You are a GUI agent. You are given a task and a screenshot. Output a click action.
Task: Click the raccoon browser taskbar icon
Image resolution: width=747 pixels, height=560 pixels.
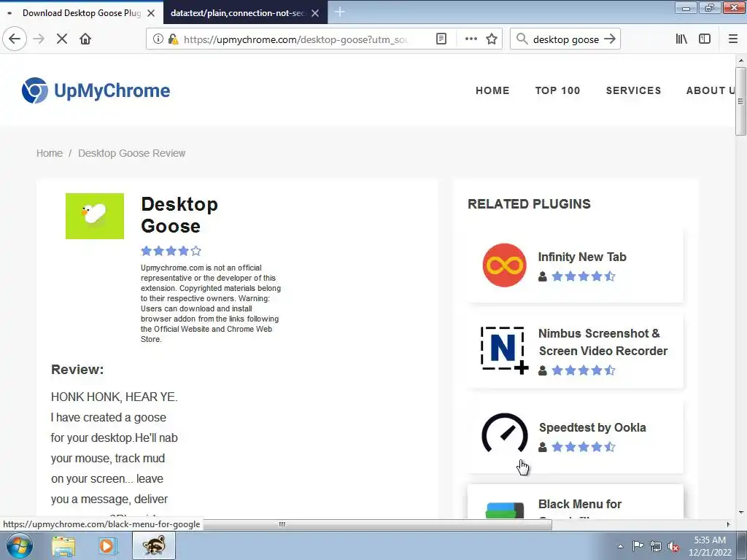(153, 545)
